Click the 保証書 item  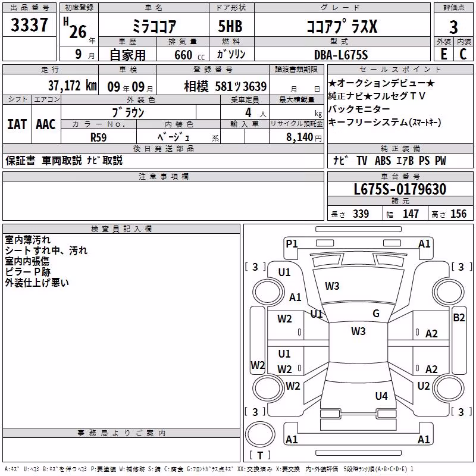pos(20,160)
